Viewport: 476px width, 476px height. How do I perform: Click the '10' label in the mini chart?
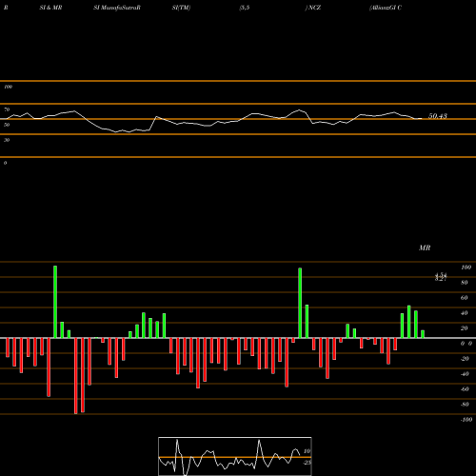[x=307, y=451]
